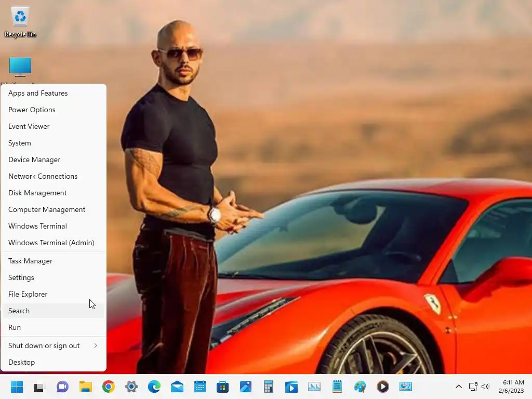Image resolution: width=532 pixels, height=399 pixels.
Task: Open the Windows Start button
Action: [17, 387]
